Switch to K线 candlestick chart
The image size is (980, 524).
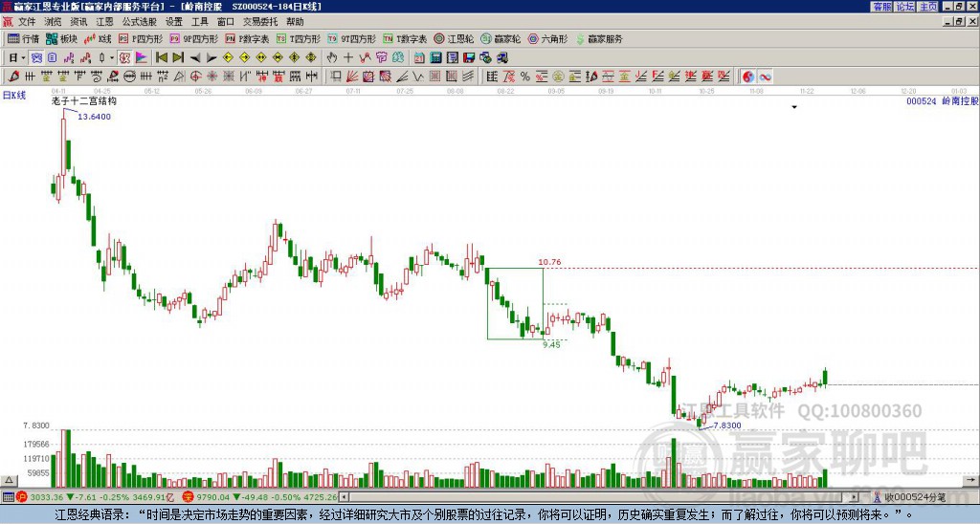(99, 38)
